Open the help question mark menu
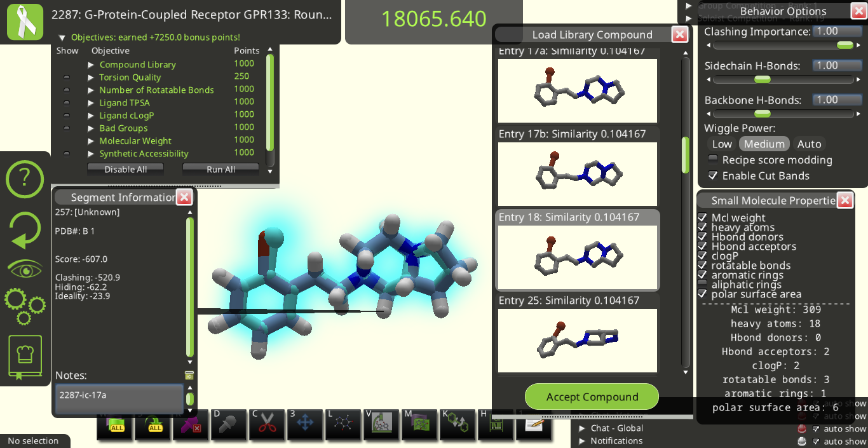 [25, 179]
